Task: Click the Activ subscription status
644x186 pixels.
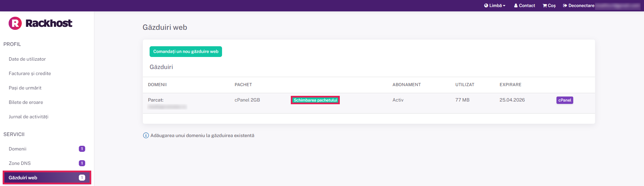Action: (x=398, y=100)
